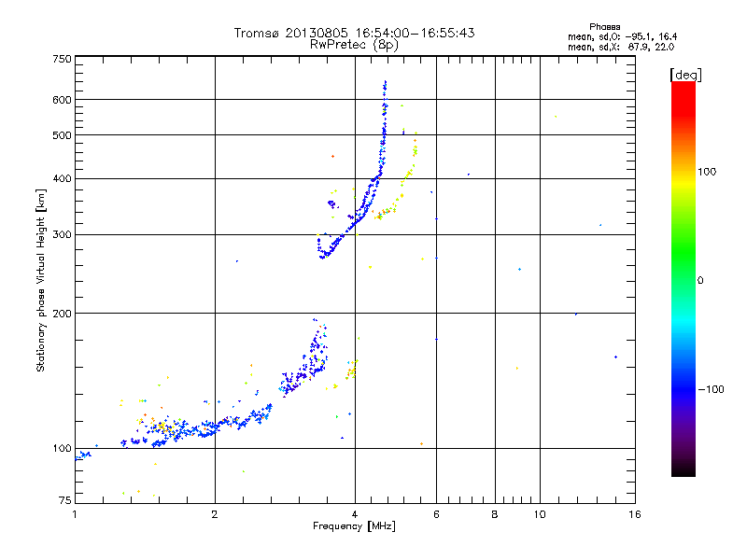Click the x-axis tick label '1'

point(75,514)
